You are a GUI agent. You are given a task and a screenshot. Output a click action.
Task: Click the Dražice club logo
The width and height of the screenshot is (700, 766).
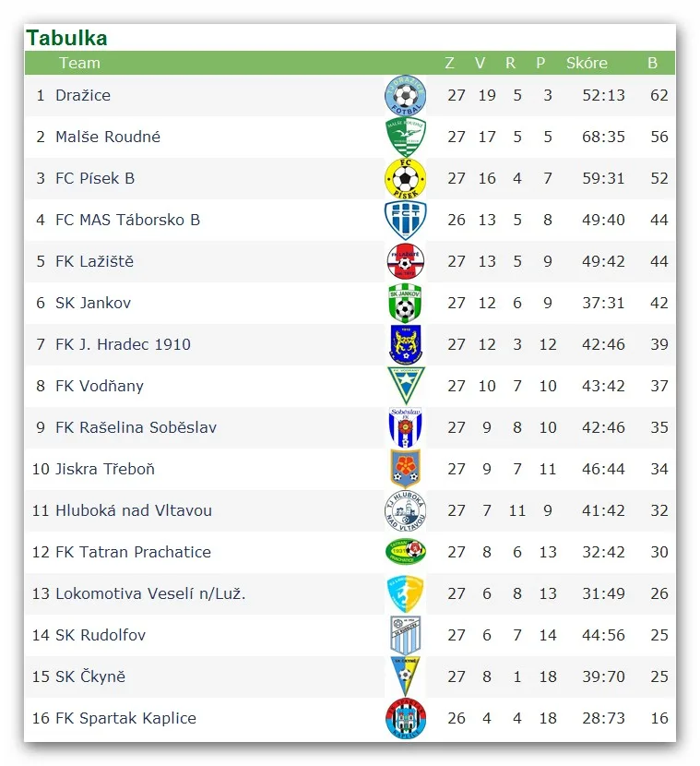pyautogui.click(x=405, y=96)
